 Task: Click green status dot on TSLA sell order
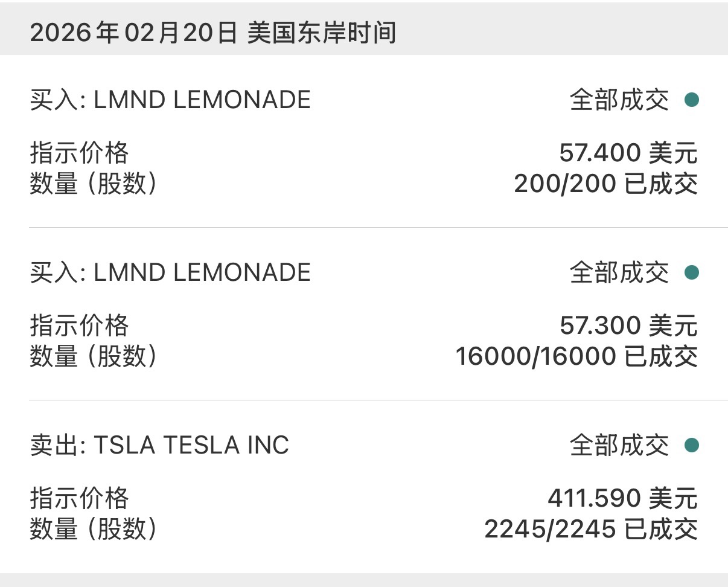pyautogui.click(x=692, y=445)
